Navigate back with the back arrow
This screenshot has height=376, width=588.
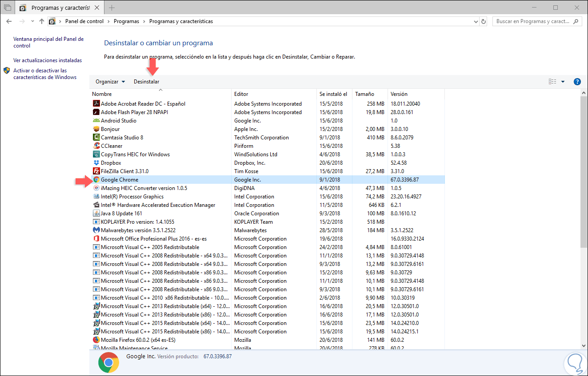9,21
